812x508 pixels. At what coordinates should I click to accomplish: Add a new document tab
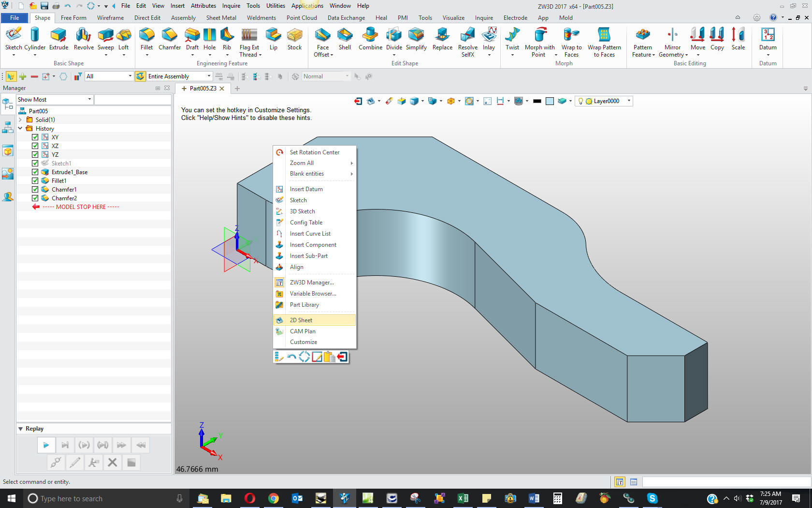coord(237,89)
